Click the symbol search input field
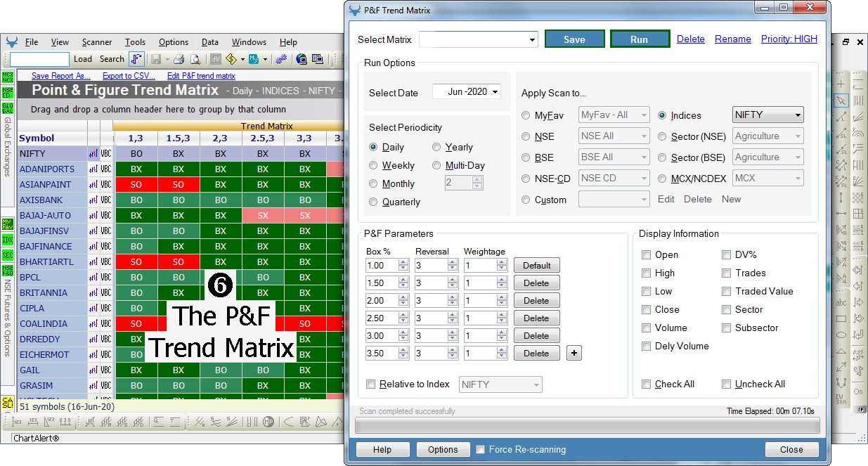The height and width of the screenshot is (466, 868). point(39,59)
